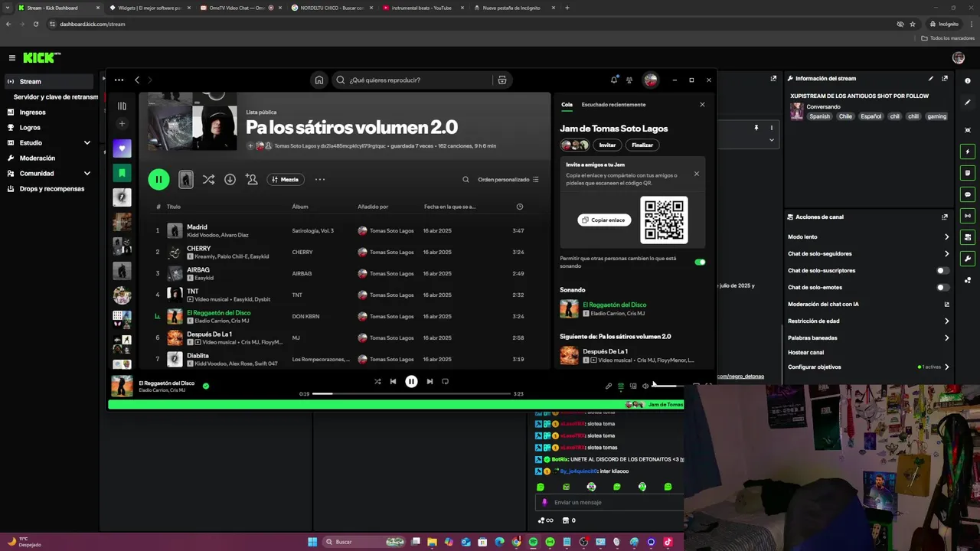This screenshot has width=980, height=551.
Task: Click Finalizar to end Jam
Action: click(642, 145)
